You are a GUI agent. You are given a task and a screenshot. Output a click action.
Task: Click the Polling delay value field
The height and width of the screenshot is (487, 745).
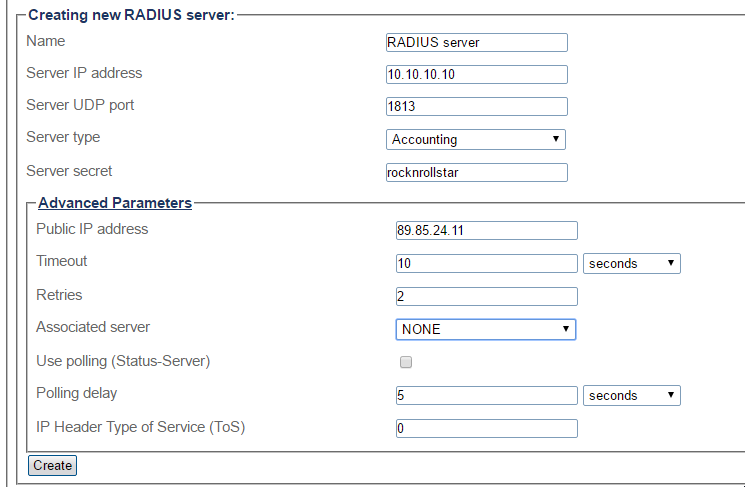click(486, 395)
